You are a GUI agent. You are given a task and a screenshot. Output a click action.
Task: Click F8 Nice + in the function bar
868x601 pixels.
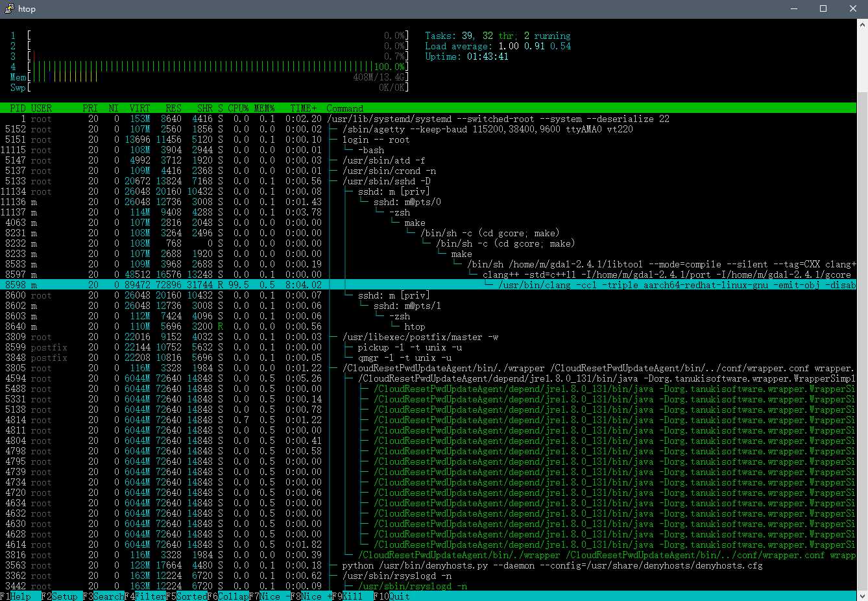point(311,596)
